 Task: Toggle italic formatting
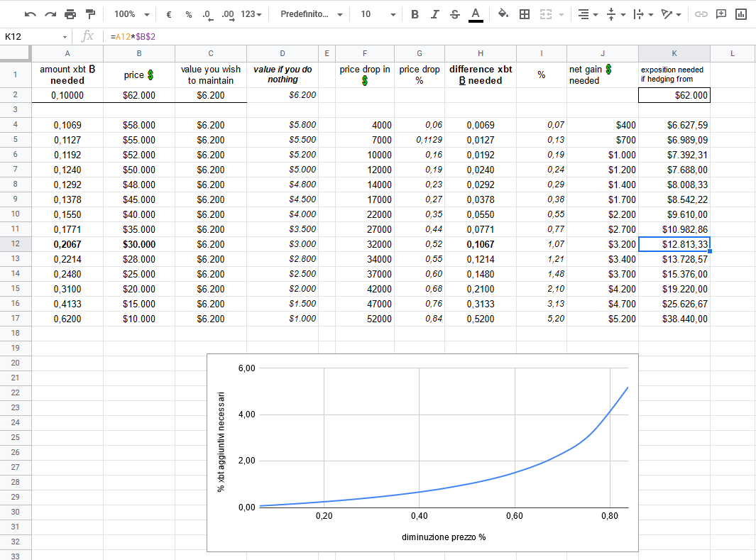click(x=435, y=14)
